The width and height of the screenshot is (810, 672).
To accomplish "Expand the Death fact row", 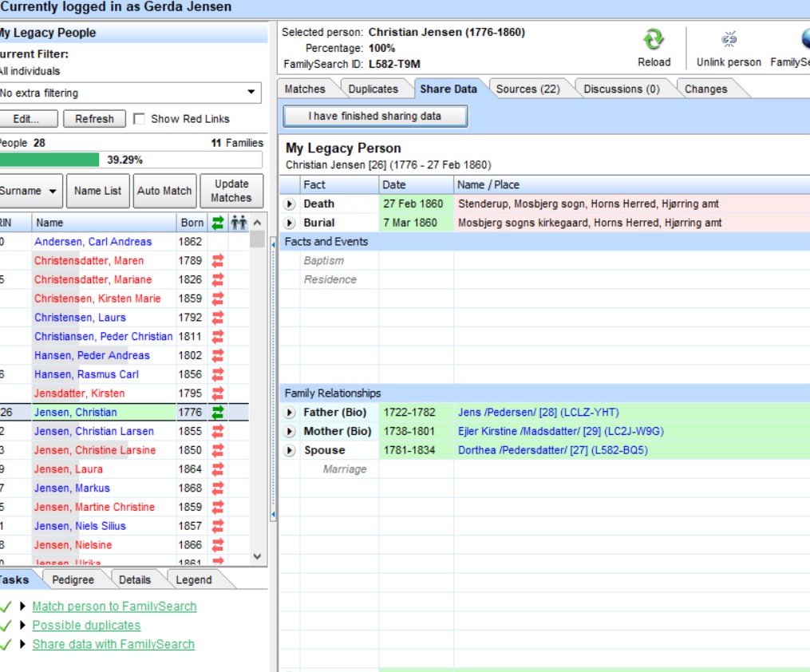I will click(x=290, y=204).
